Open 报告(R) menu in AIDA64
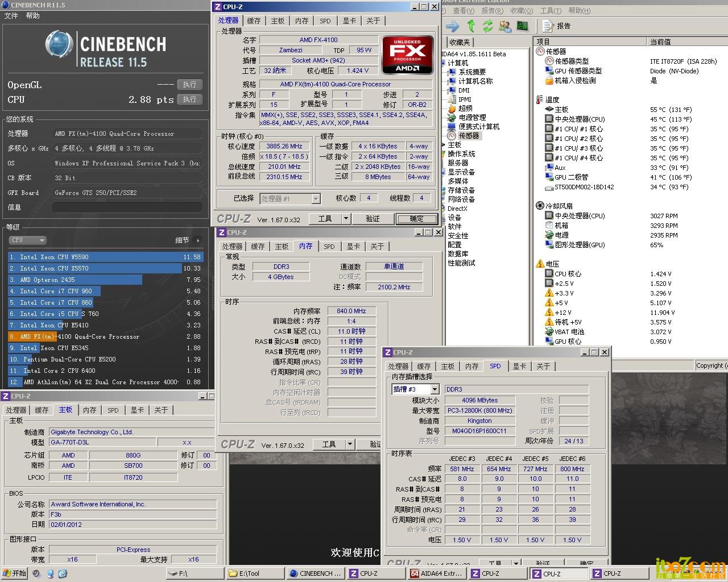 pos(492,10)
